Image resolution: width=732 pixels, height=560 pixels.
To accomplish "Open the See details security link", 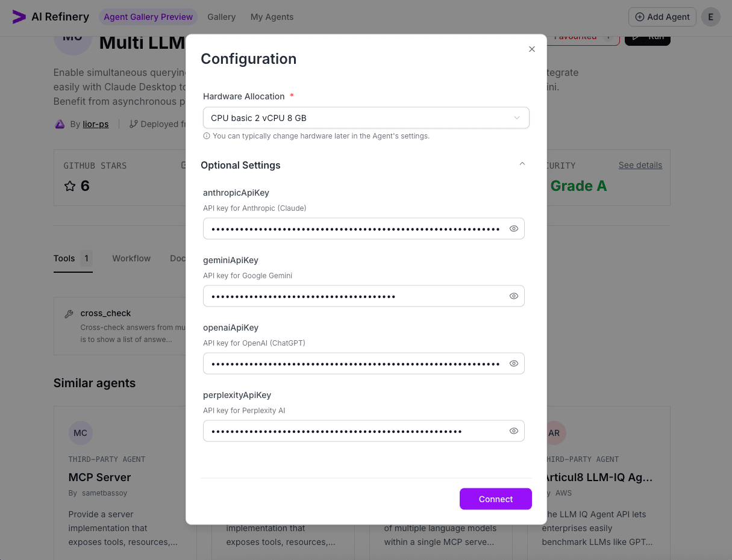I will coord(640,165).
